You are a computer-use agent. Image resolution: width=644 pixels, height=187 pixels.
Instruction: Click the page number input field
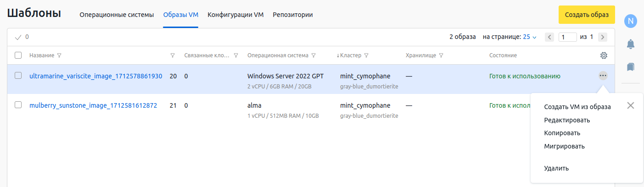pos(567,37)
